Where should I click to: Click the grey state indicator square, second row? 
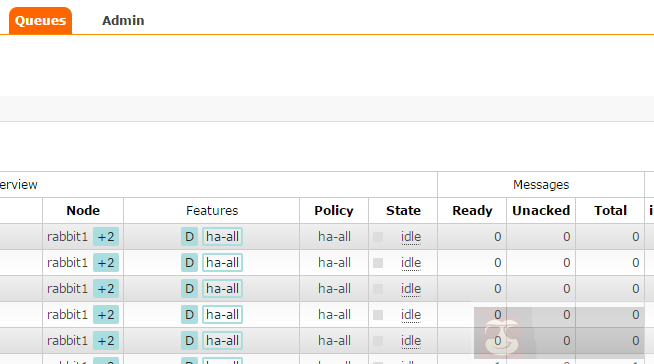pyautogui.click(x=378, y=263)
